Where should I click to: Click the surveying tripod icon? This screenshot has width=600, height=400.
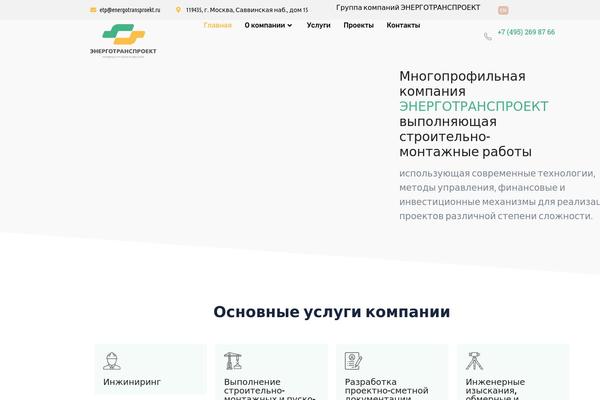[474, 361]
